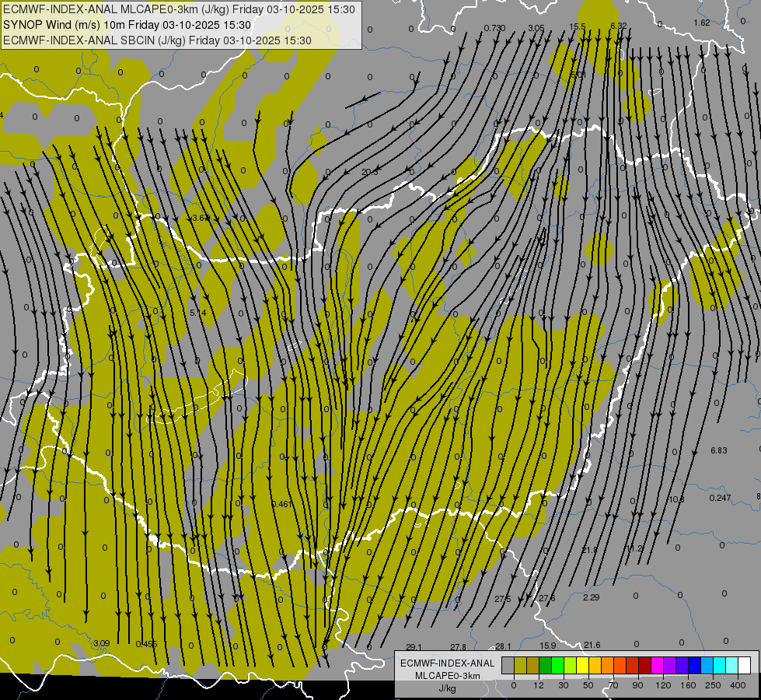
Task: Click the map value 0.247
Action: point(720,498)
